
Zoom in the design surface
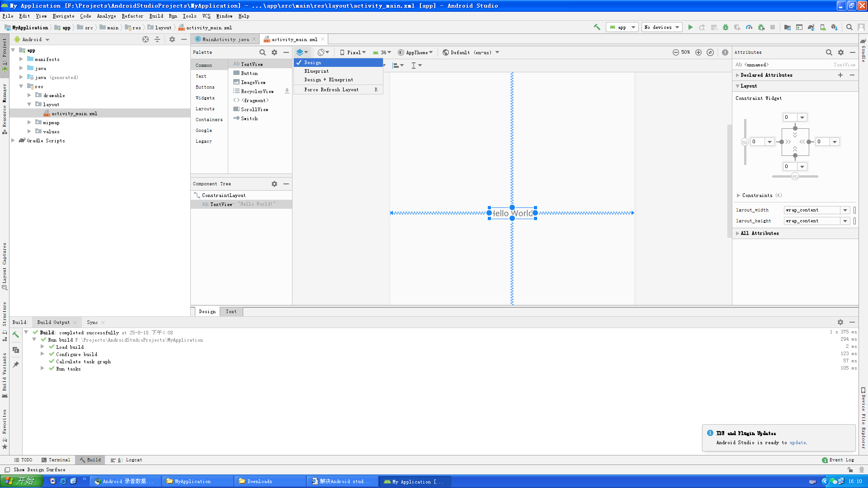click(x=698, y=52)
